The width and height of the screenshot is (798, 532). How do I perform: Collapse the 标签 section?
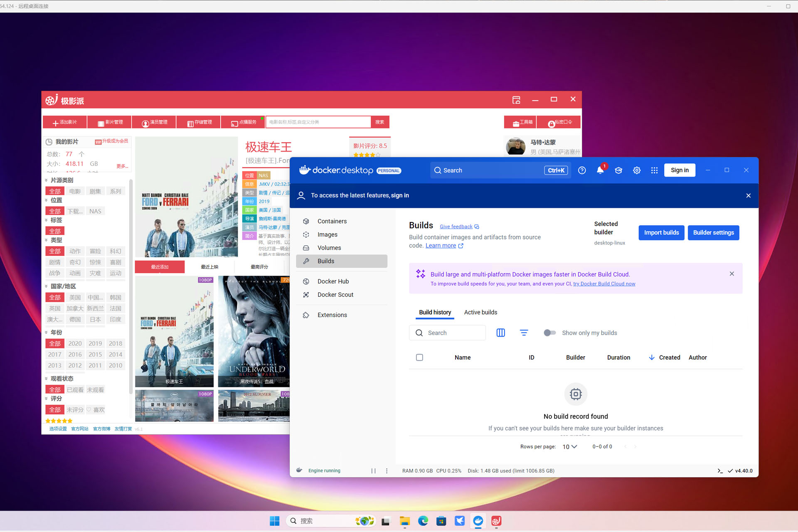pyautogui.click(x=47, y=220)
